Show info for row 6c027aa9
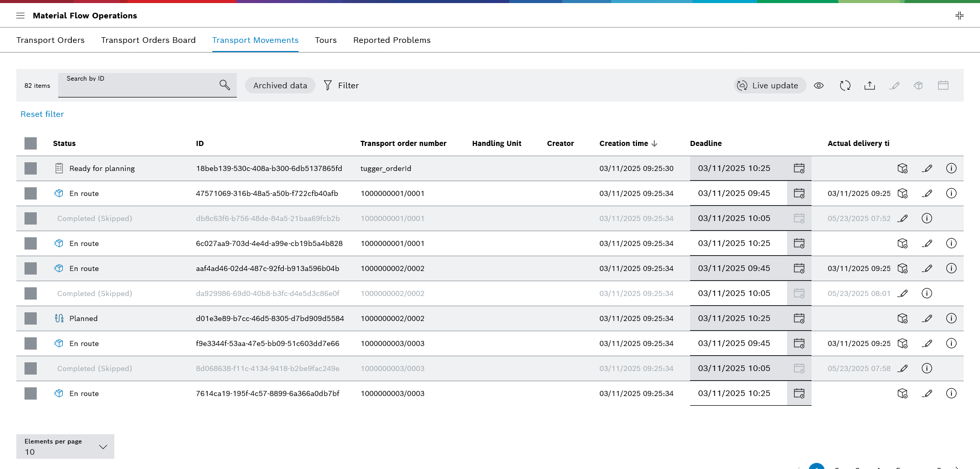Screen dimensions: 980x469 coord(951,243)
